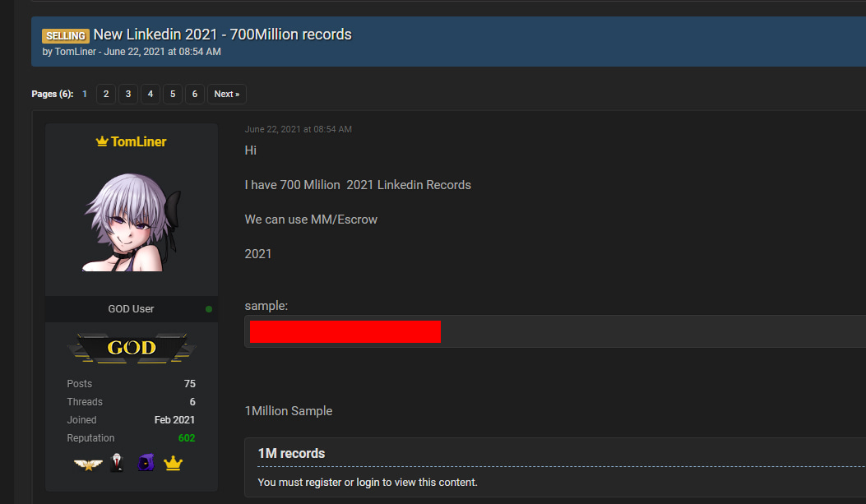Open TomLiner's anime avatar image
Screen dimensions: 866x504
pyautogui.click(x=132, y=222)
